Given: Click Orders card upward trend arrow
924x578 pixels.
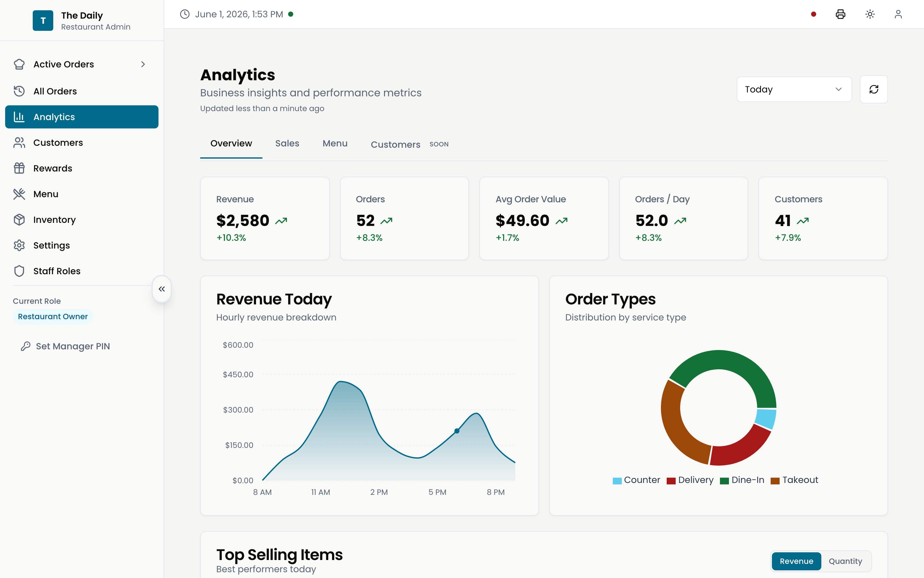Looking at the screenshot, I should pos(386,221).
